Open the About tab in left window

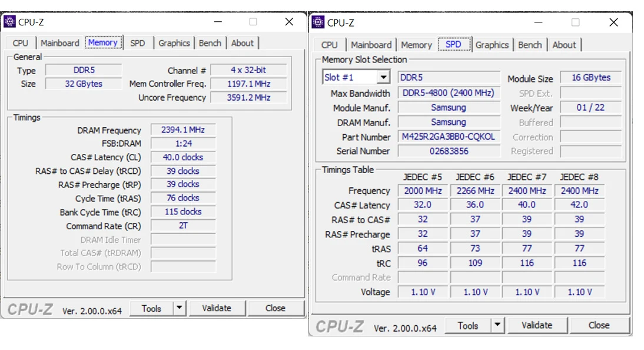click(x=243, y=42)
